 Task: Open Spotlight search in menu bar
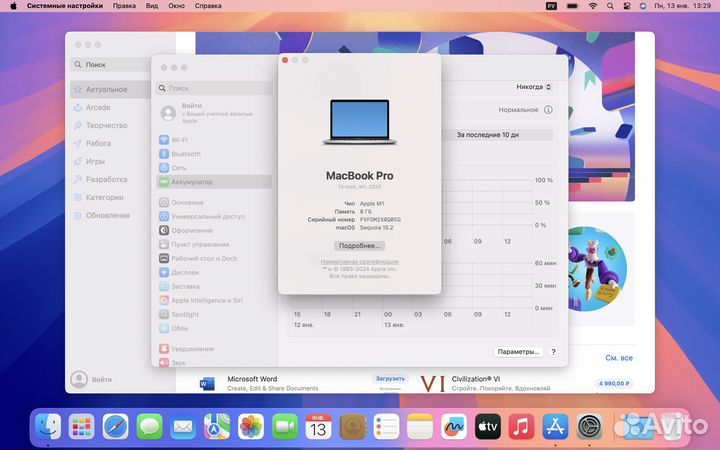610,6
